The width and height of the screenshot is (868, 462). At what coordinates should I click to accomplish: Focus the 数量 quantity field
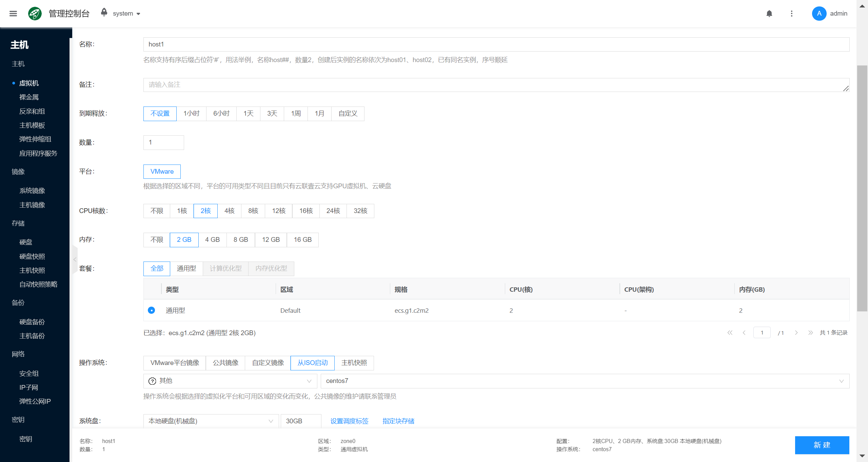pyautogui.click(x=164, y=142)
